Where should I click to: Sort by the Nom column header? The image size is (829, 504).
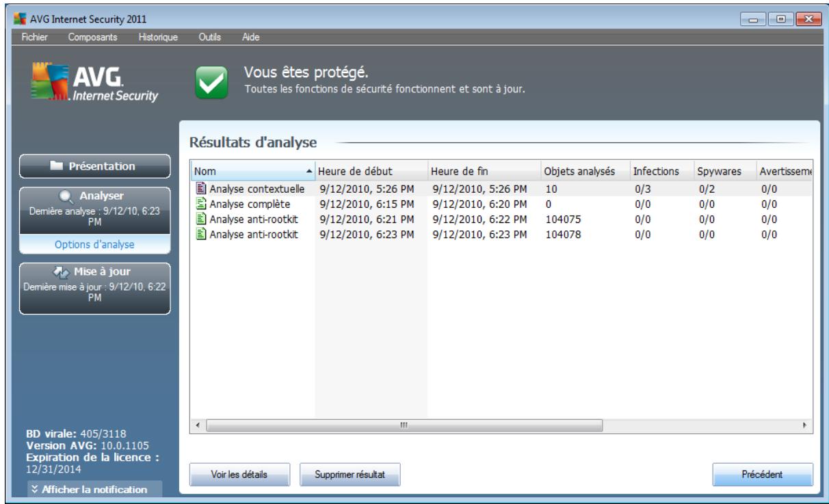click(x=252, y=171)
